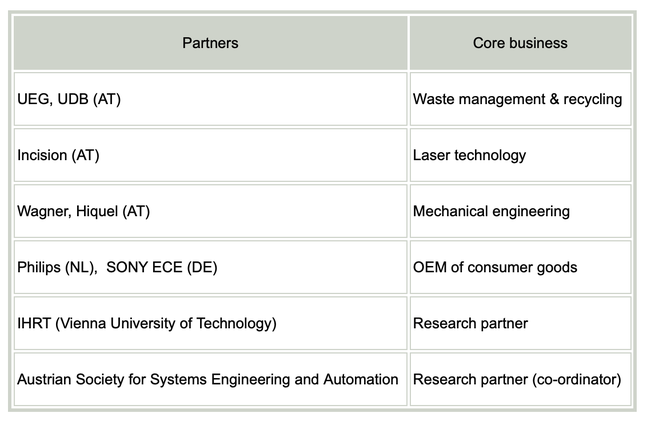Click the Incision (AT) partner cell

click(210, 155)
